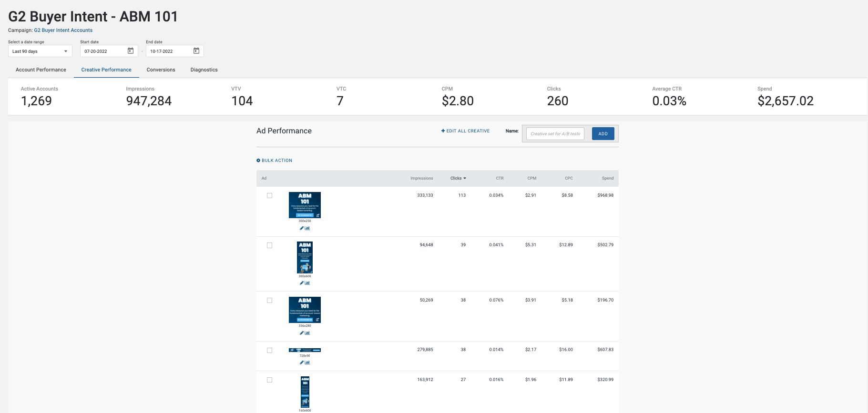Screen dimensions: 868x413
Task: Edit the 300x600 ad with pencil icon
Action: tap(302, 283)
